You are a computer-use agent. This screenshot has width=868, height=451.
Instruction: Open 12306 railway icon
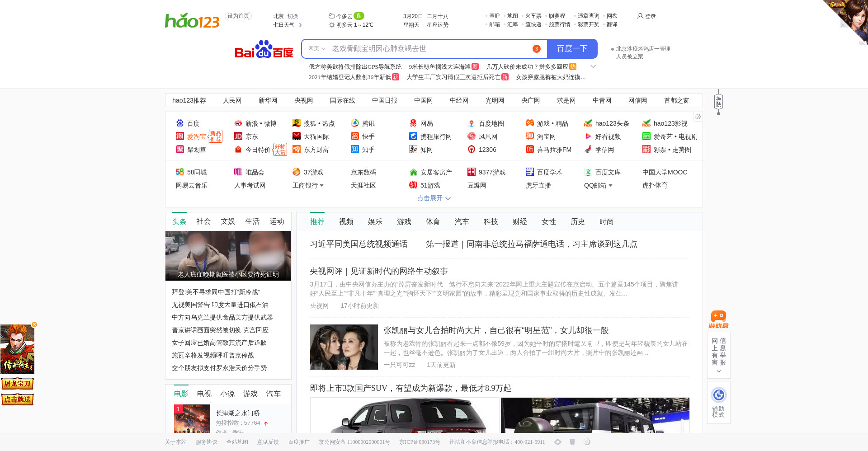pos(471,149)
